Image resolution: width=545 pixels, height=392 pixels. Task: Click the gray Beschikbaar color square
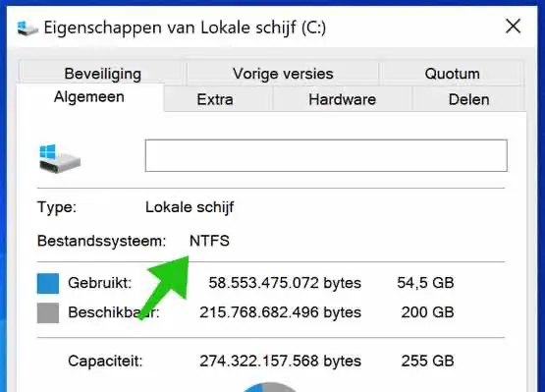click(x=48, y=313)
